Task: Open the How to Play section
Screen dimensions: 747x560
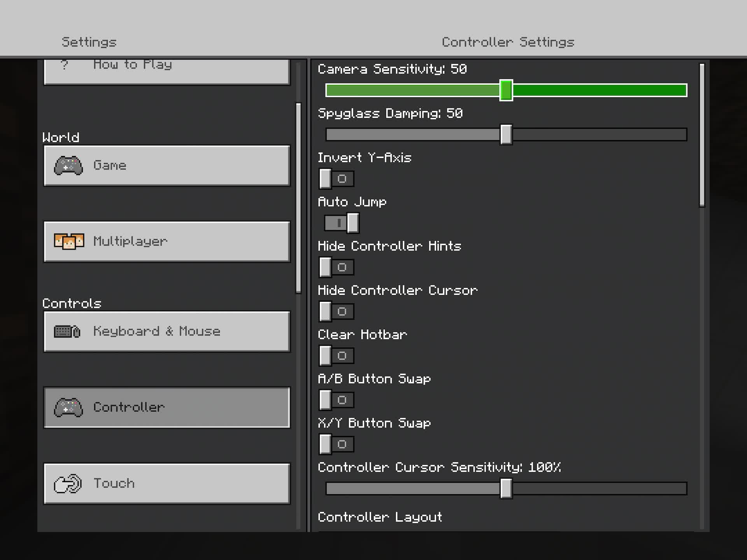Action: click(167, 72)
